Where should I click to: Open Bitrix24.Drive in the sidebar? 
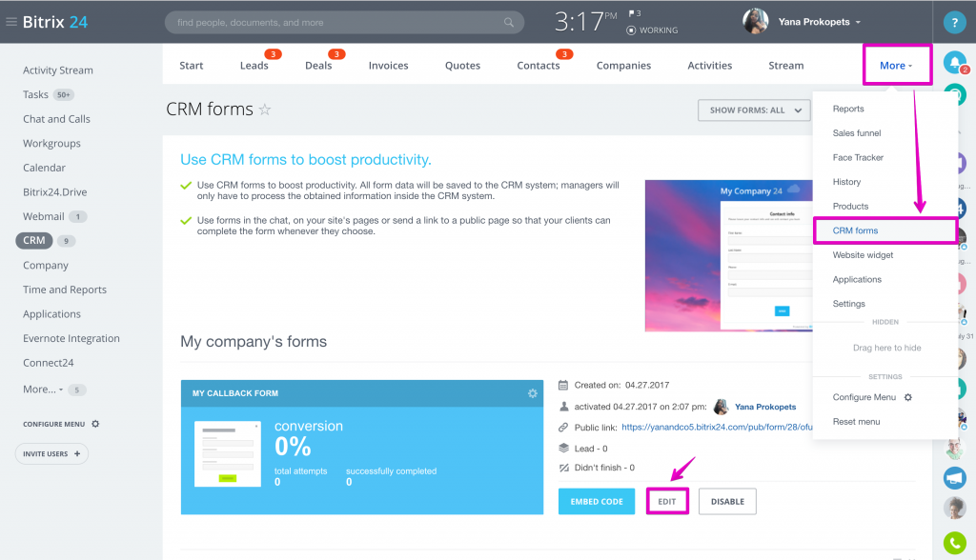coord(54,192)
